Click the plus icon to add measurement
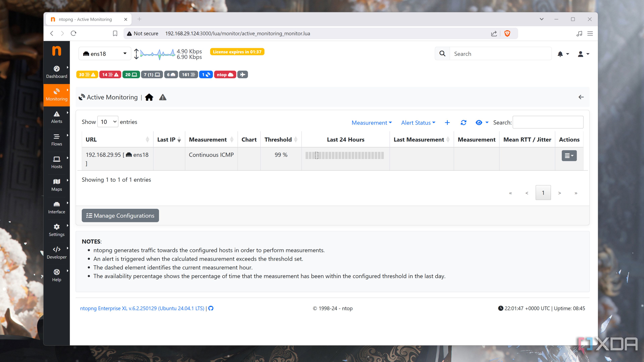This screenshot has width=644, height=362. click(x=447, y=122)
